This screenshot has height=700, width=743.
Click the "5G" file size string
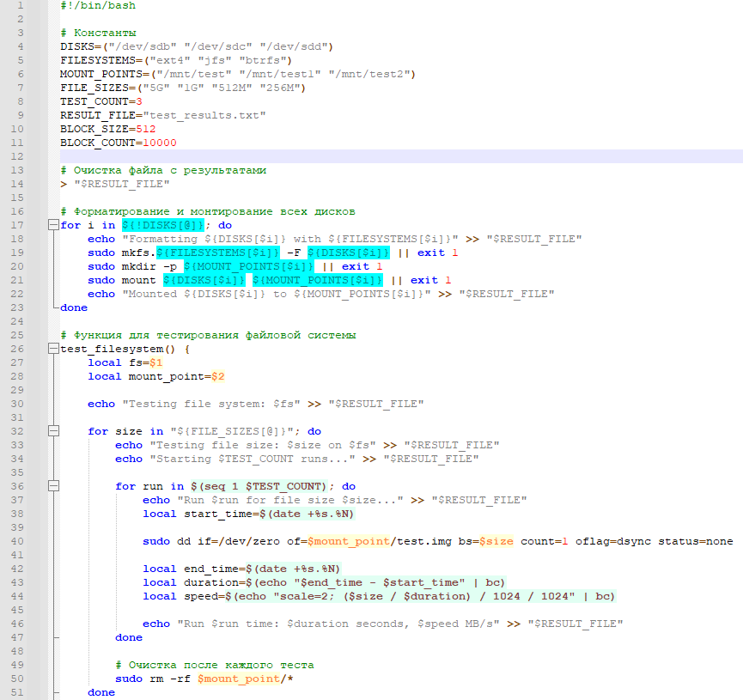pos(156,88)
